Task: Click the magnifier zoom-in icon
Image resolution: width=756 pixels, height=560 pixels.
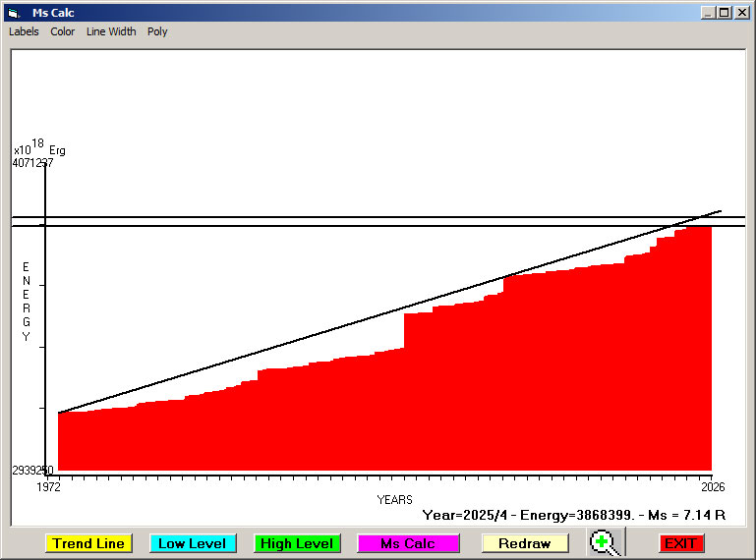Action: point(606,542)
